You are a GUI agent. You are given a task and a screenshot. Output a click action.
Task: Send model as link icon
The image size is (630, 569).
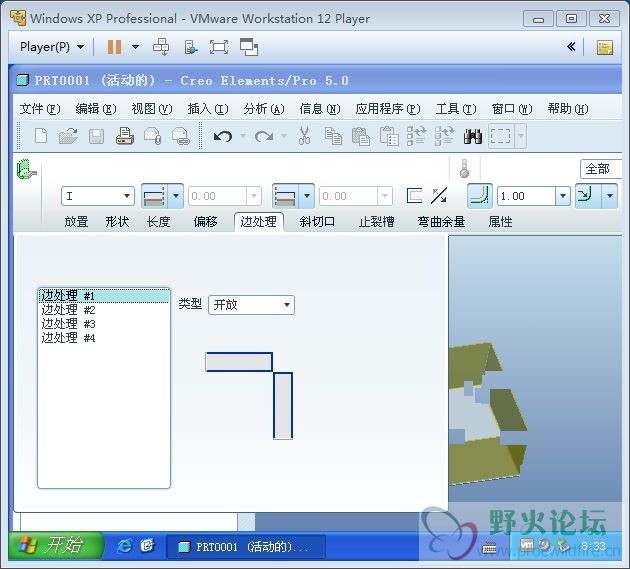181,136
